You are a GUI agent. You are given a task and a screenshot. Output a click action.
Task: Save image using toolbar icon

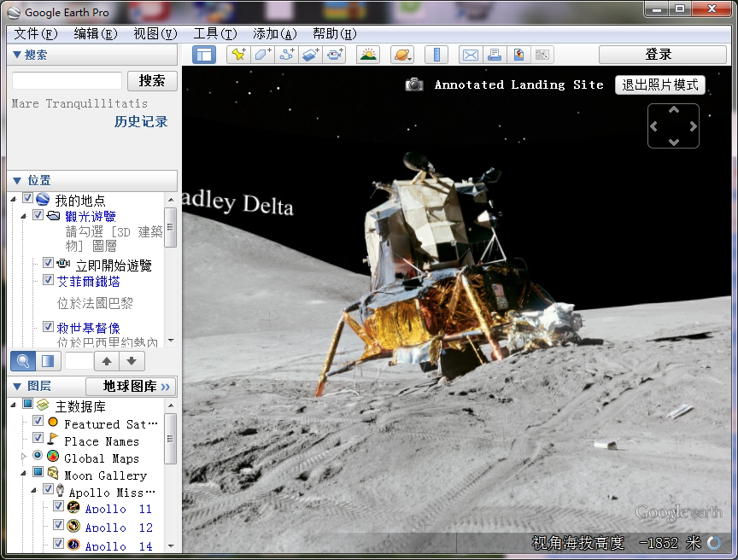[518, 55]
